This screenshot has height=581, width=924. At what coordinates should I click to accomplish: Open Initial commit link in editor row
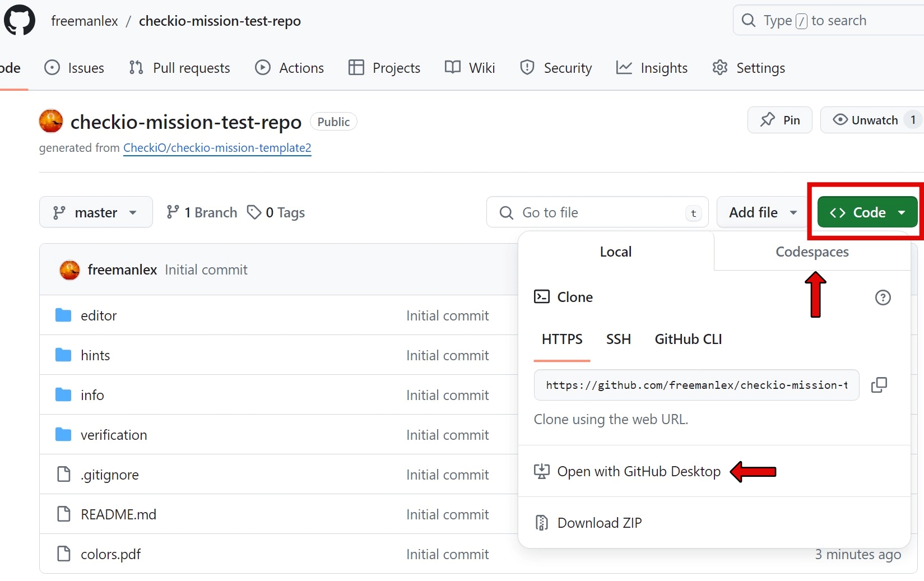tap(448, 315)
